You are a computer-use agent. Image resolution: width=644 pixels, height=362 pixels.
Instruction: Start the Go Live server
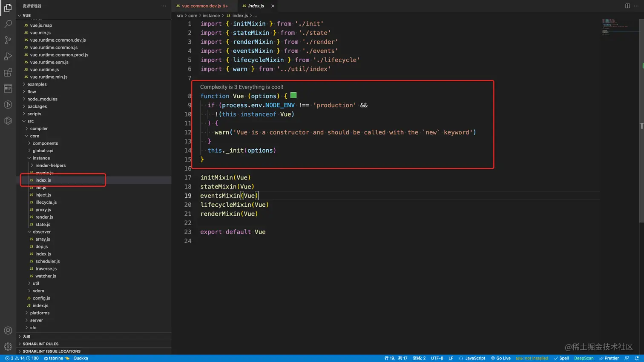click(500, 358)
